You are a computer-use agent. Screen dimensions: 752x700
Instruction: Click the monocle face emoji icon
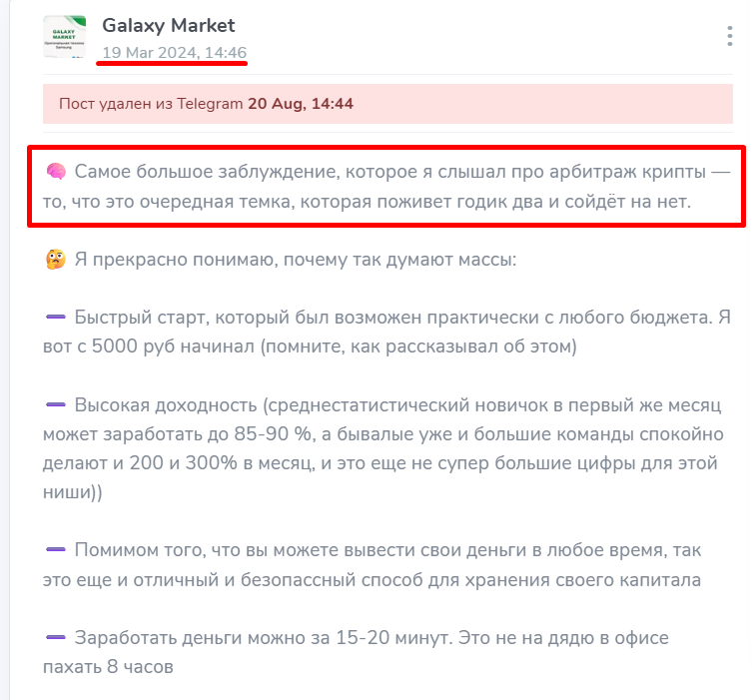click(x=56, y=261)
